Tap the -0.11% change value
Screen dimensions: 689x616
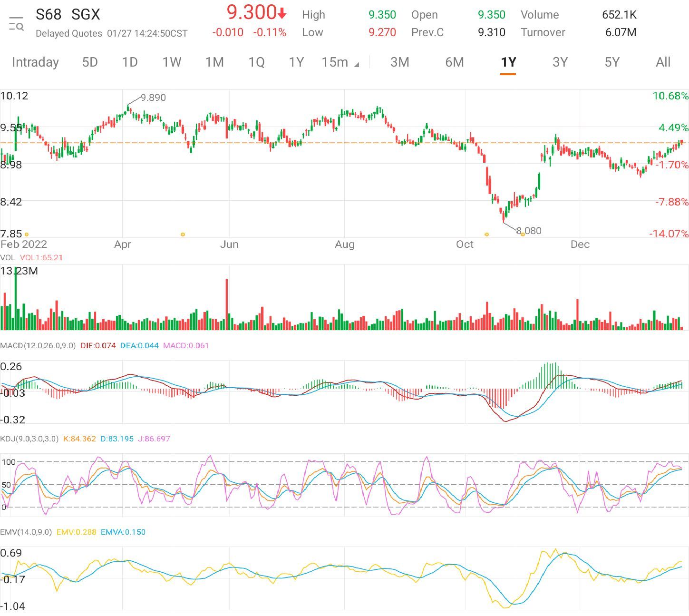pos(270,32)
